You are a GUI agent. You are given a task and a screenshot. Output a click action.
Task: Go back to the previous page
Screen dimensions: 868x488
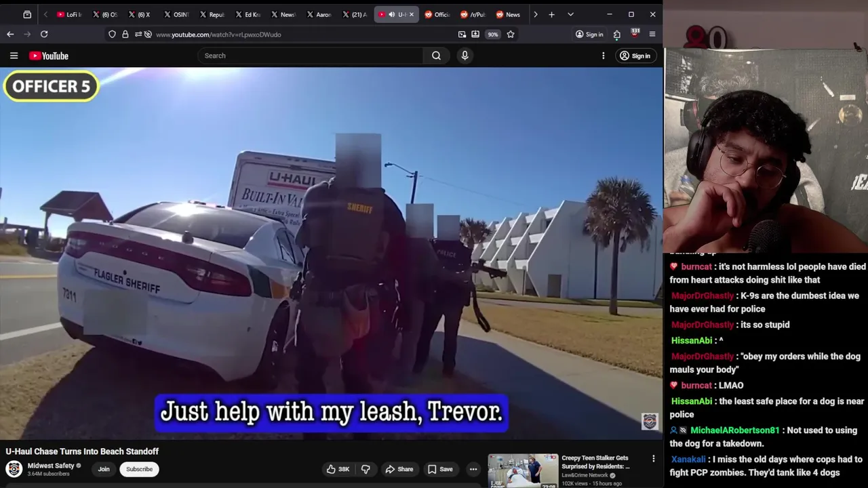[10, 34]
